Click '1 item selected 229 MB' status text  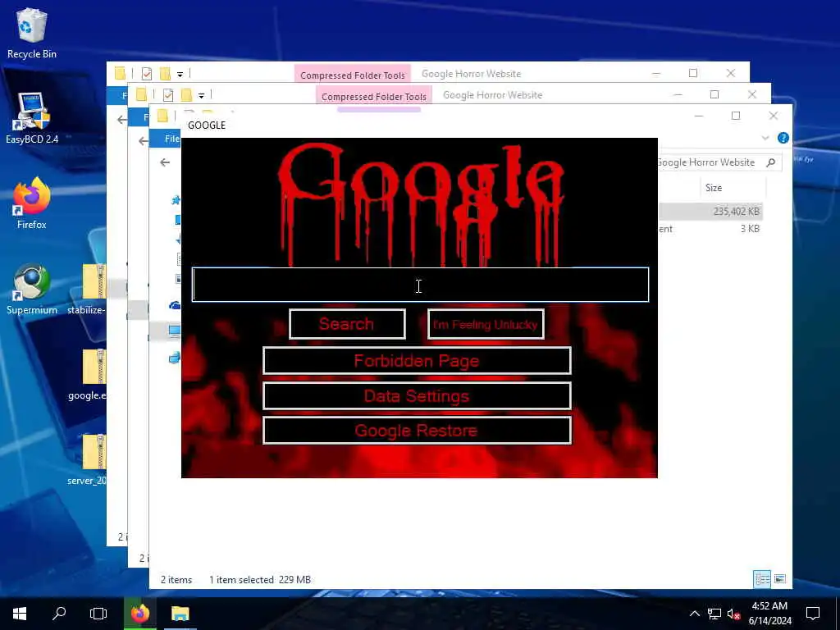pyautogui.click(x=260, y=580)
